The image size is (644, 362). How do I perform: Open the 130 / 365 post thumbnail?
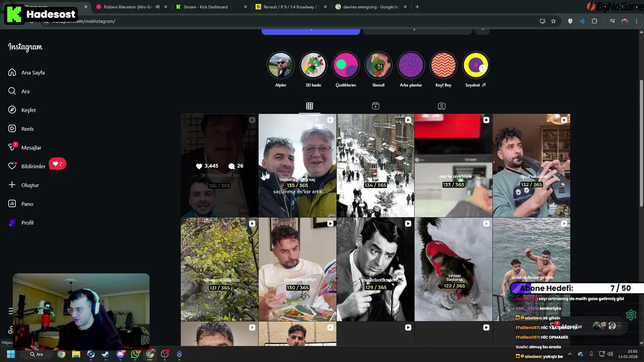297,269
